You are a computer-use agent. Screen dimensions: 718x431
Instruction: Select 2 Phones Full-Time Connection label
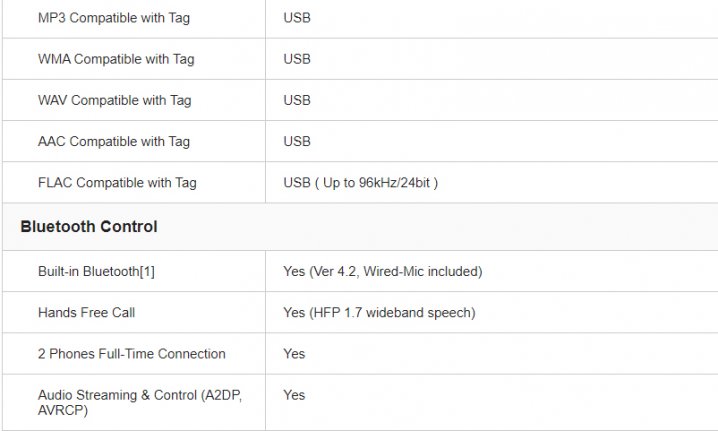[x=132, y=354]
